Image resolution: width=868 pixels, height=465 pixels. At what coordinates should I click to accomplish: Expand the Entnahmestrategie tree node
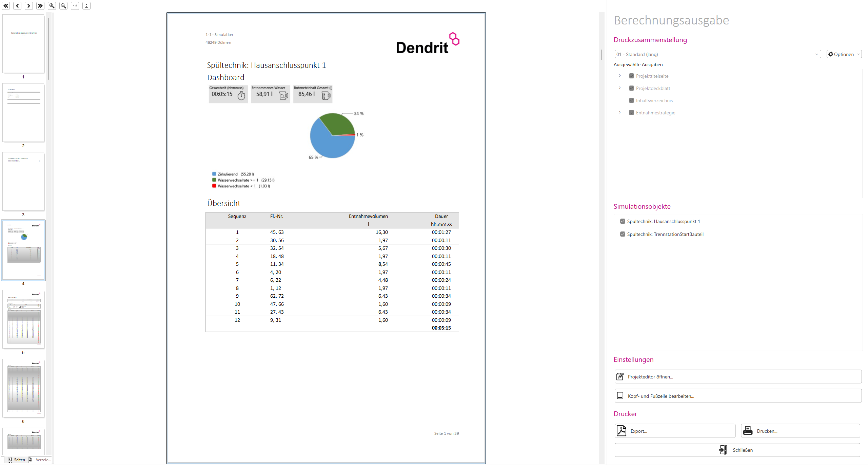tap(620, 112)
